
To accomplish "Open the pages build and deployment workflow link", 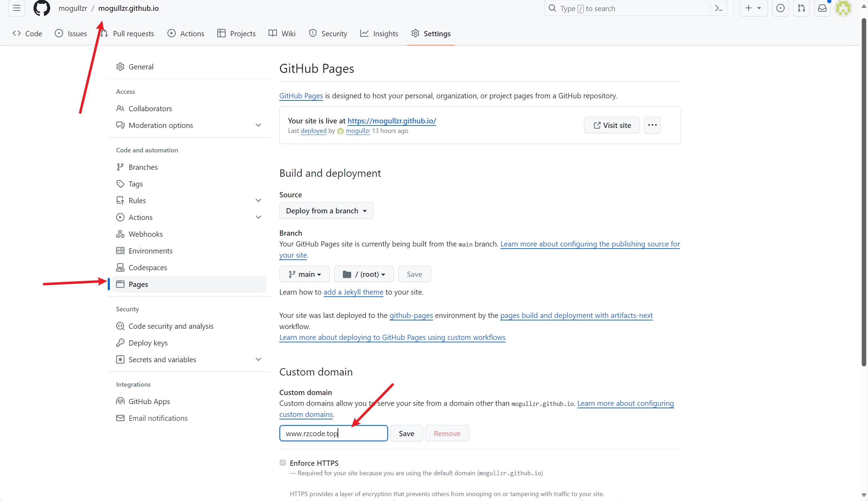I will 576,315.
